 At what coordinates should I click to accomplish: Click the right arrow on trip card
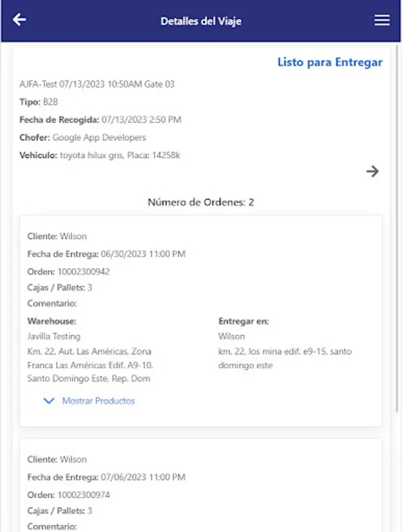tap(372, 171)
